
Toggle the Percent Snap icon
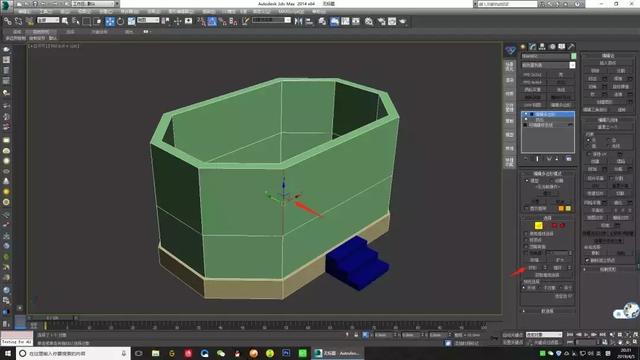coord(222,21)
